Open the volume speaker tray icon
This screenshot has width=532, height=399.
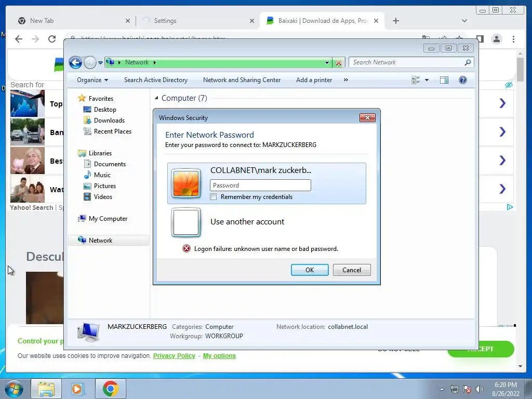tap(480, 389)
